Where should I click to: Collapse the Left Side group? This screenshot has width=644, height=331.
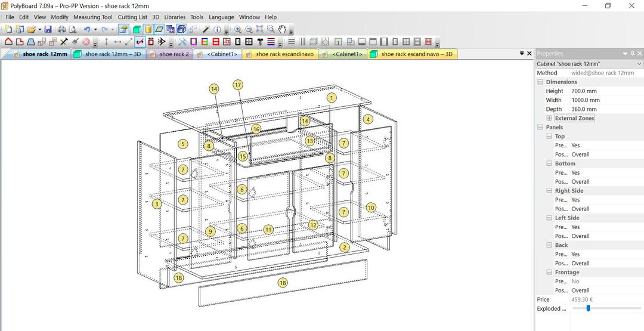tap(549, 218)
